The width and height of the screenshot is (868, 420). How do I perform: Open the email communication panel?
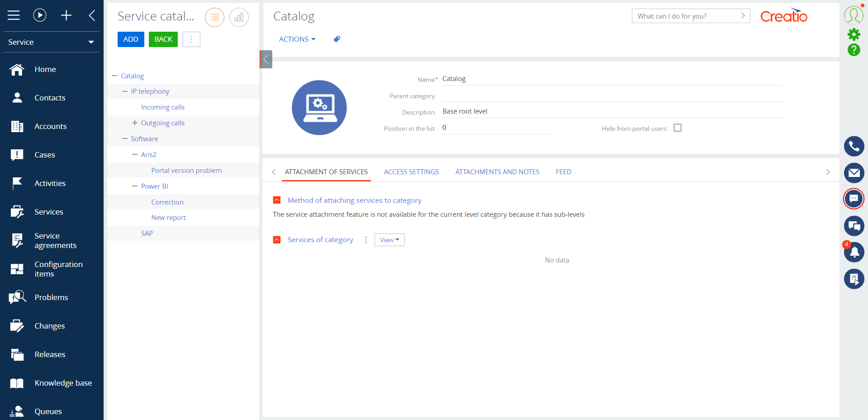[x=854, y=173]
